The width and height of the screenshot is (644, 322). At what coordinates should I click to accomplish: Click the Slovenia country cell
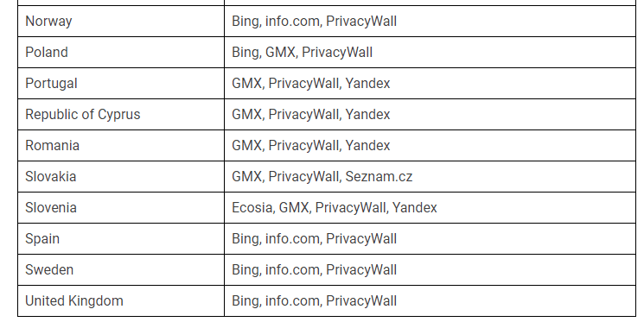121,207
